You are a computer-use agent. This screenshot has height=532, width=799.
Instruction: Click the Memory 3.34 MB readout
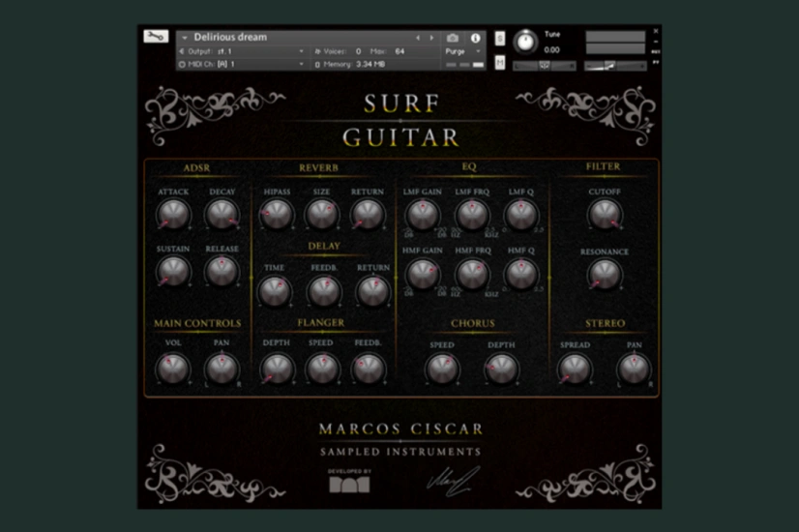370,65
